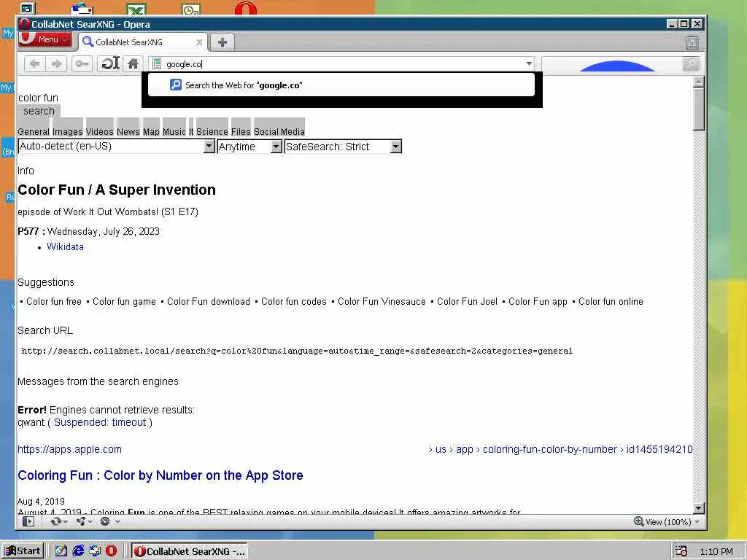The width and height of the screenshot is (747, 560).
Task: Open the closed tabs trash icon
Action: click(692, 43)
